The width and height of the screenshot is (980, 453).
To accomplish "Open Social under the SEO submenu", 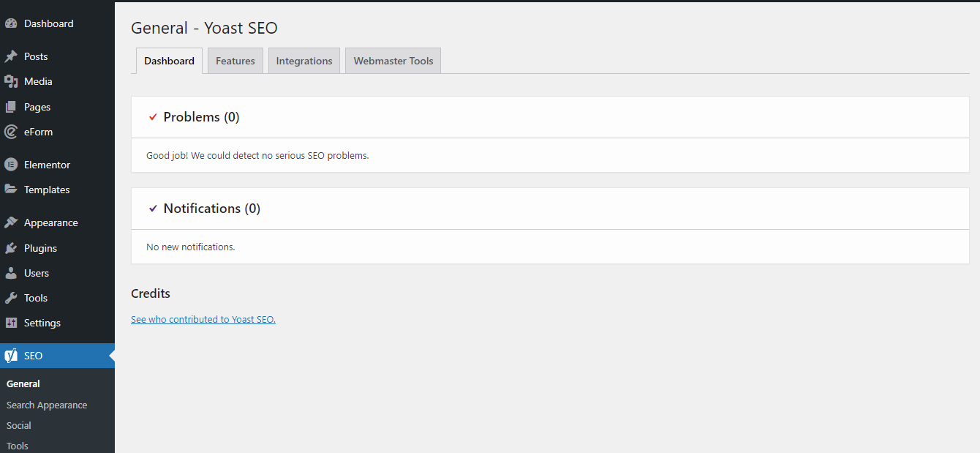I will [19, 425].
